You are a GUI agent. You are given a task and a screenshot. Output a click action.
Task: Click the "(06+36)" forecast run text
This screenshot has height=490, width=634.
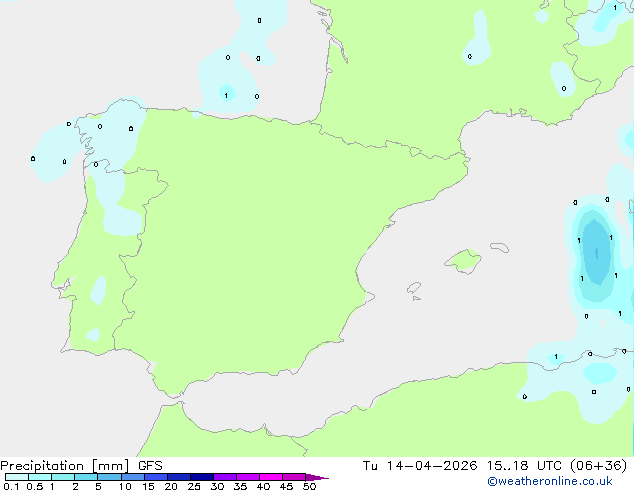pos(598,466)
